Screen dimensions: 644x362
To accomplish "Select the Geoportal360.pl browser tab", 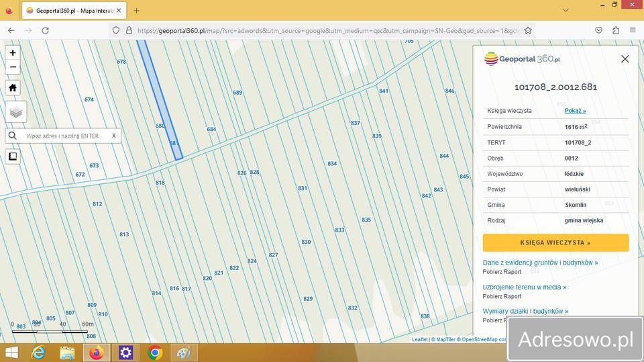I will [74, 11].
